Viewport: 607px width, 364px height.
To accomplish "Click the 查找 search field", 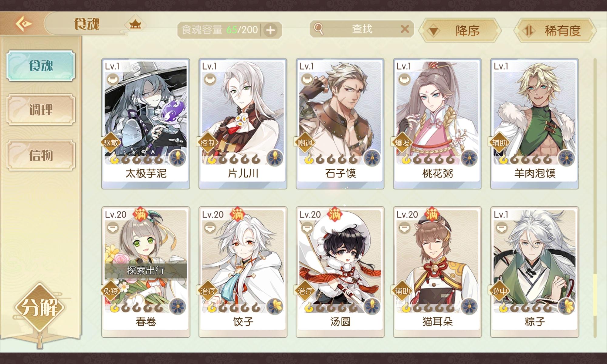I will click(362, 29).
